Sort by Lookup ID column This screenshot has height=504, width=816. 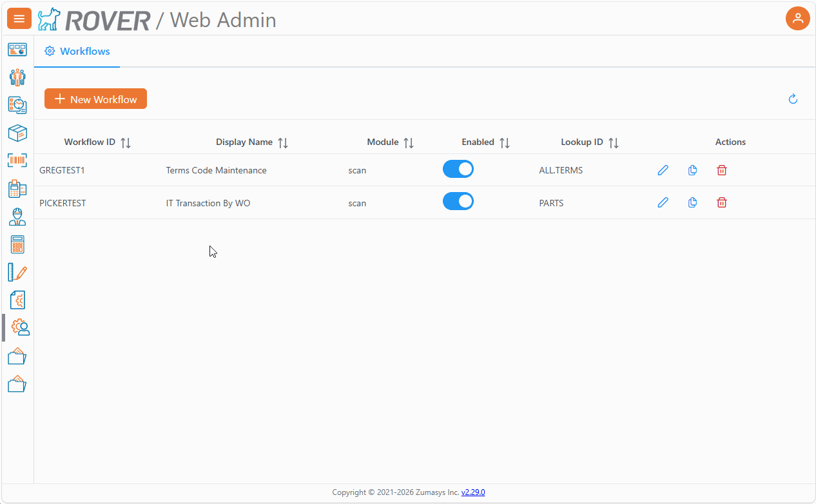pos(614,142)
